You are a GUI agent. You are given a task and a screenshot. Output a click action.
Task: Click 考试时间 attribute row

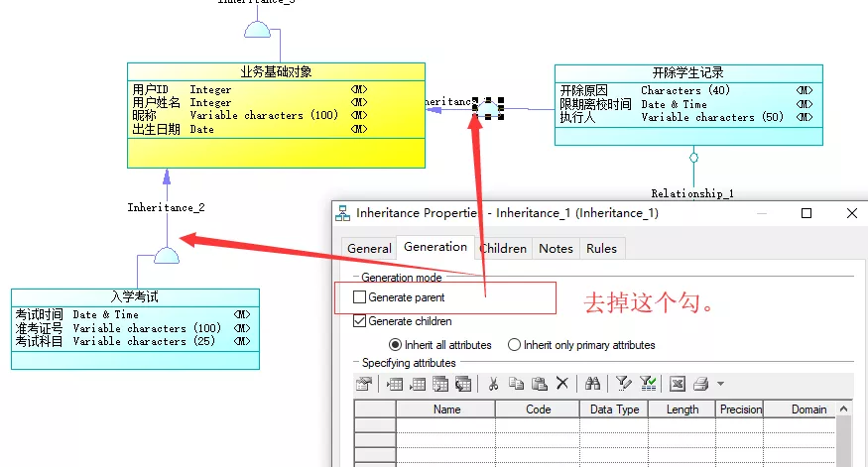pos(133,314)
